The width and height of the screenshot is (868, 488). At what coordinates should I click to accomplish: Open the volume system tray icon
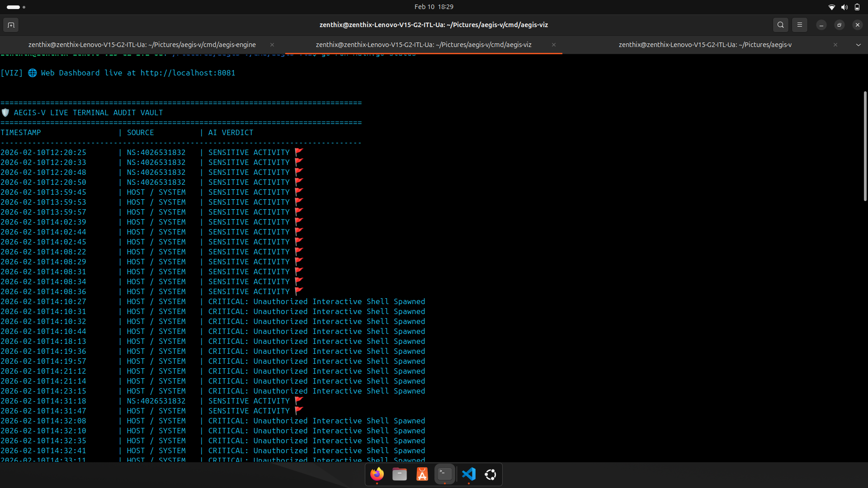point(844,7)
